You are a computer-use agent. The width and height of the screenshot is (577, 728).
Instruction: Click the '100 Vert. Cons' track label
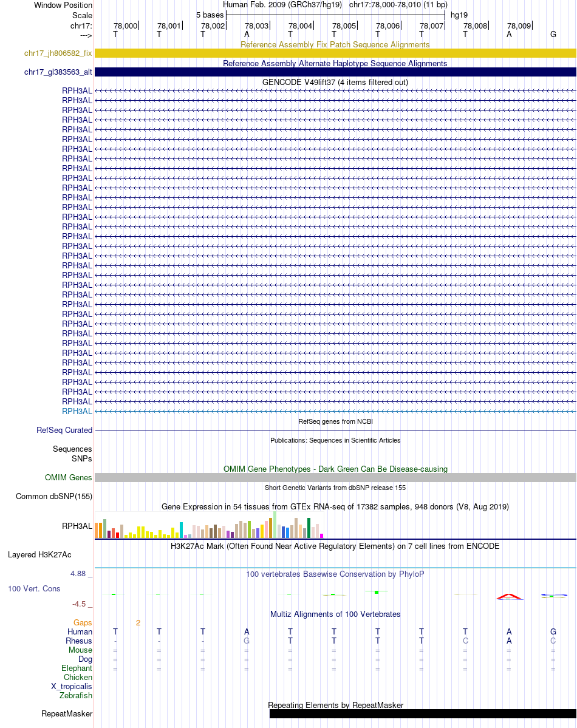34,589
